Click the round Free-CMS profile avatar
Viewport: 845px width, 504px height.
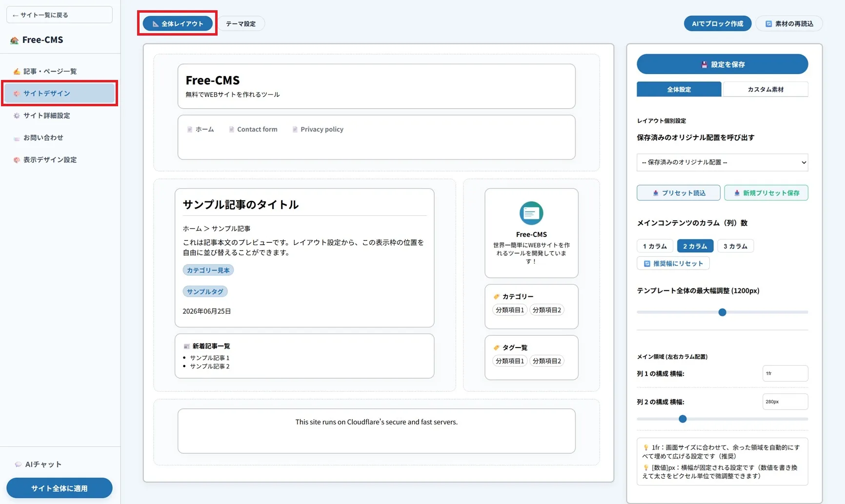pyautogui.click(x=531, y=213)
